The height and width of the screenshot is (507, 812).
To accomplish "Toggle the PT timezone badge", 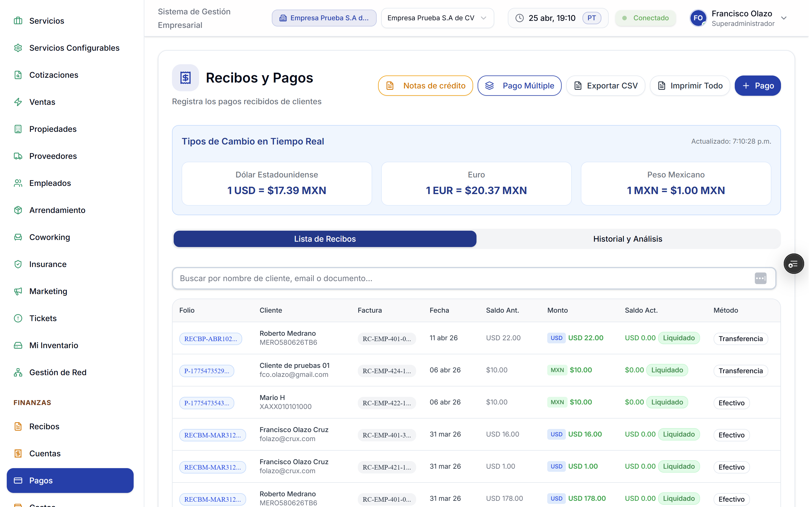I will [x=591, y=18].
